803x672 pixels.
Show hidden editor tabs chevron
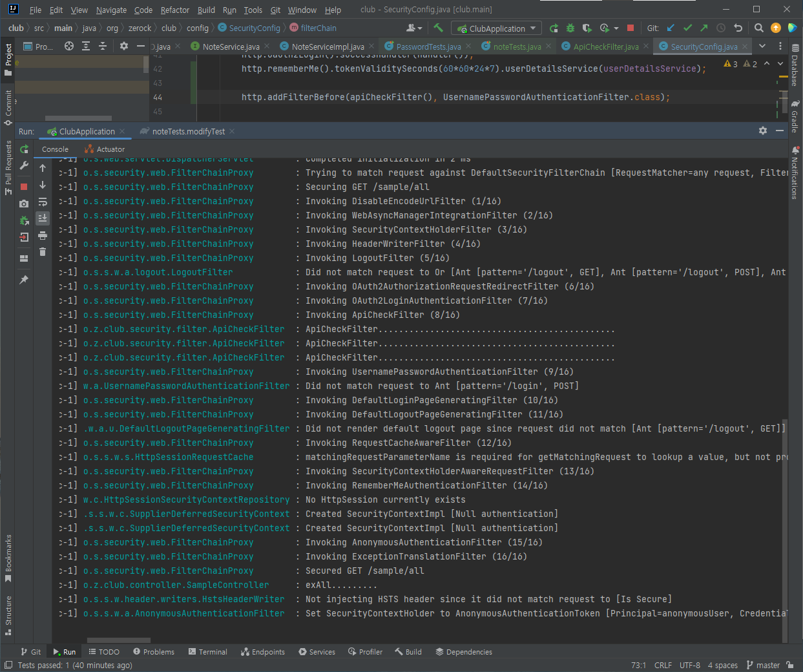pos(762,46)
